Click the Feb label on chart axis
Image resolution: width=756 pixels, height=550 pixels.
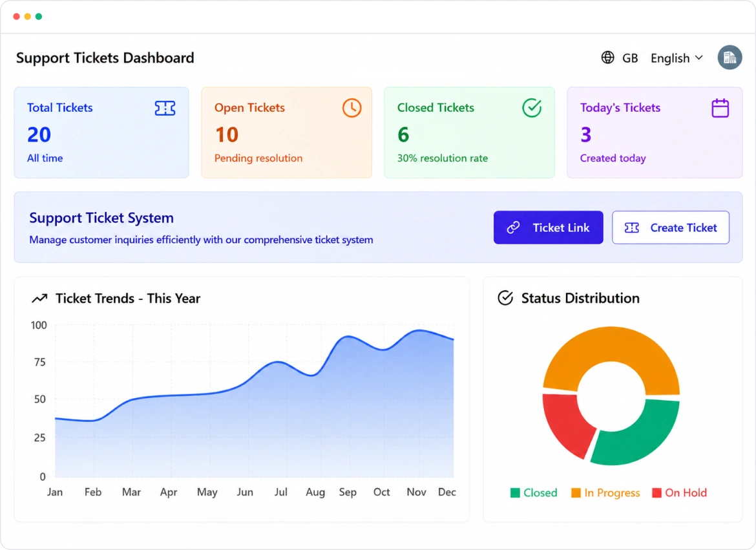[x=93, y=492]
